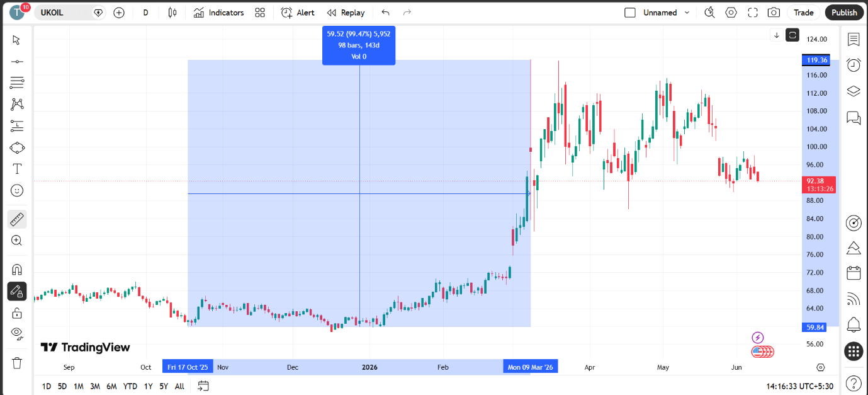Open the news feed broadcast icon
The height and width of the screenshot is (395, 868).
click(x=854, y=299)
